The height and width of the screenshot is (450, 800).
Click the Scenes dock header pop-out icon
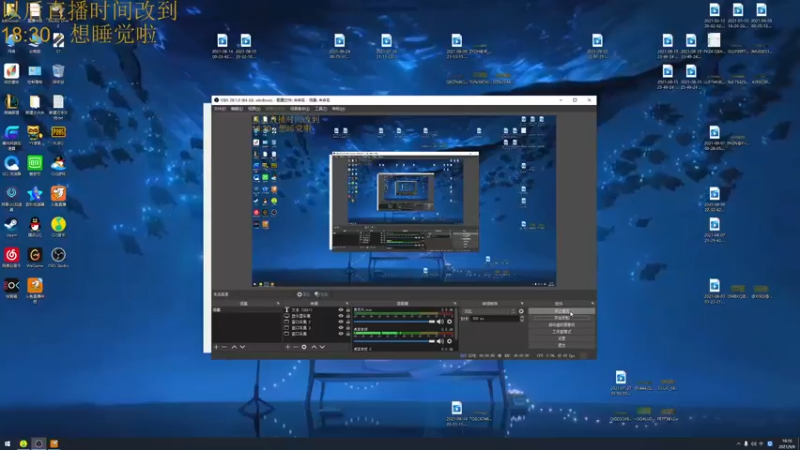278,304
